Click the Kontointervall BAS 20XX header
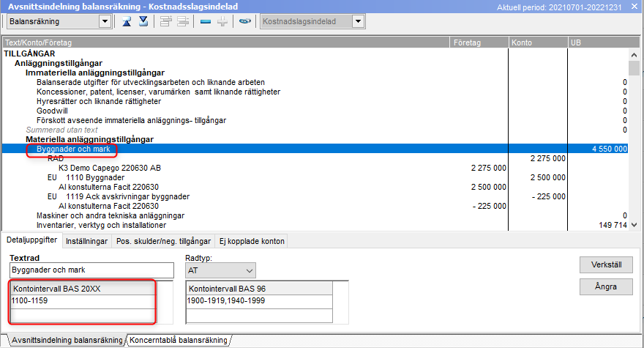This screenshot has height=348, width=644. (83, 289)
